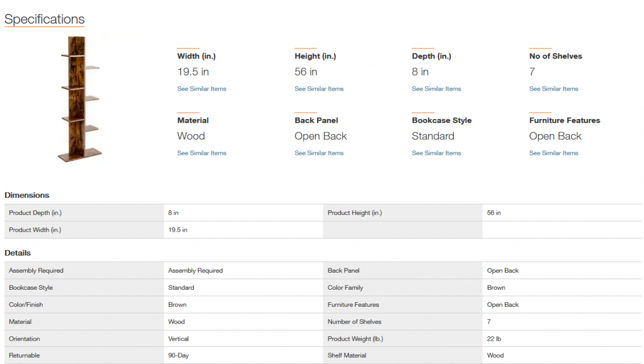Click the 'Product Weight (lb.)' table label
644x364 pixels.
[x=355, y=339]
